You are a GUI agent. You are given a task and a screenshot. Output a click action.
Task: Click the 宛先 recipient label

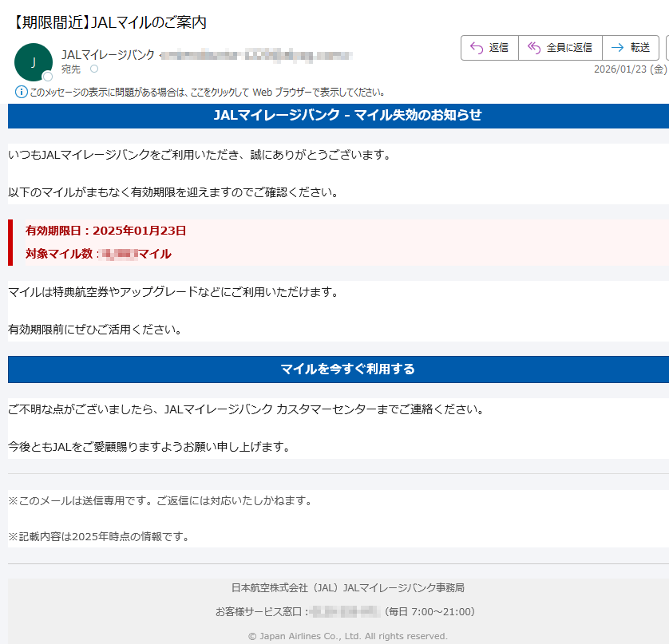[71, 69]
